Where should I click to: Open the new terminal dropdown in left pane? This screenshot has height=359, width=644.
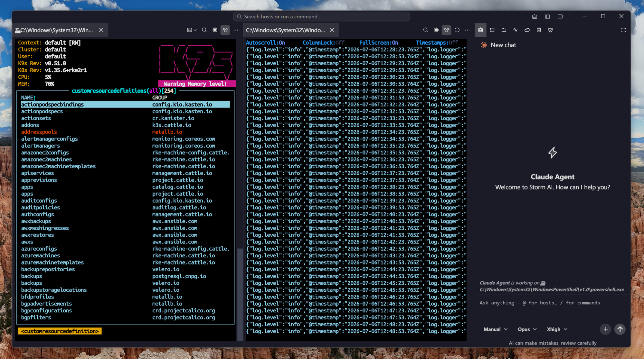point(192,30)
